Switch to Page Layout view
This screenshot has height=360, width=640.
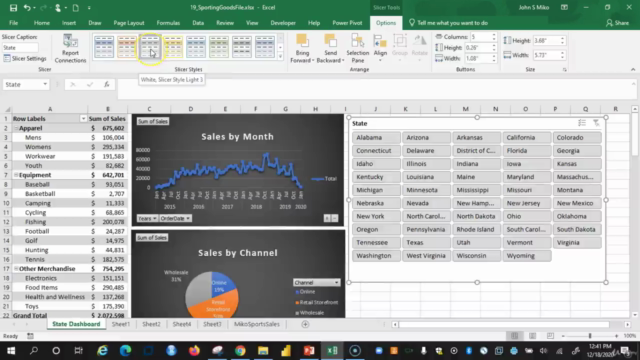[x=532, y=336]
